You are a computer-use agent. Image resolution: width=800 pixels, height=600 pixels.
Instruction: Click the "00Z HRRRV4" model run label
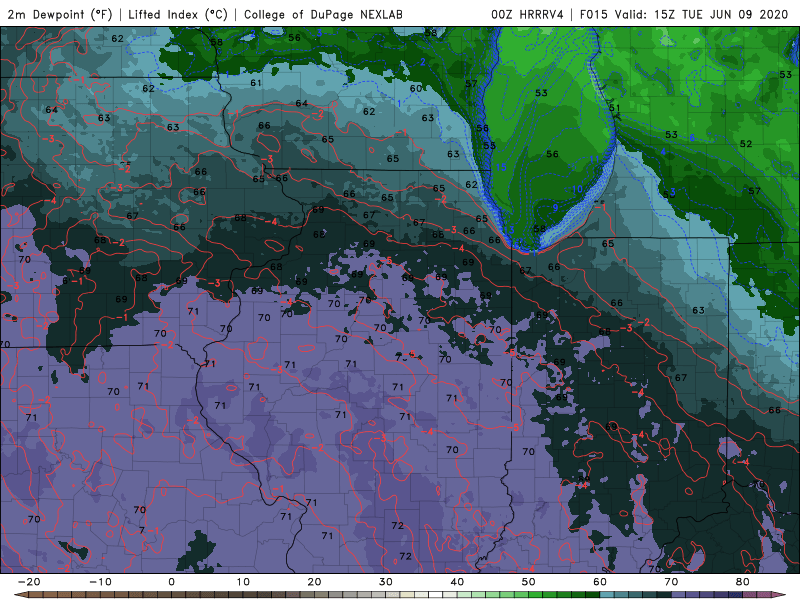(527, 15)
